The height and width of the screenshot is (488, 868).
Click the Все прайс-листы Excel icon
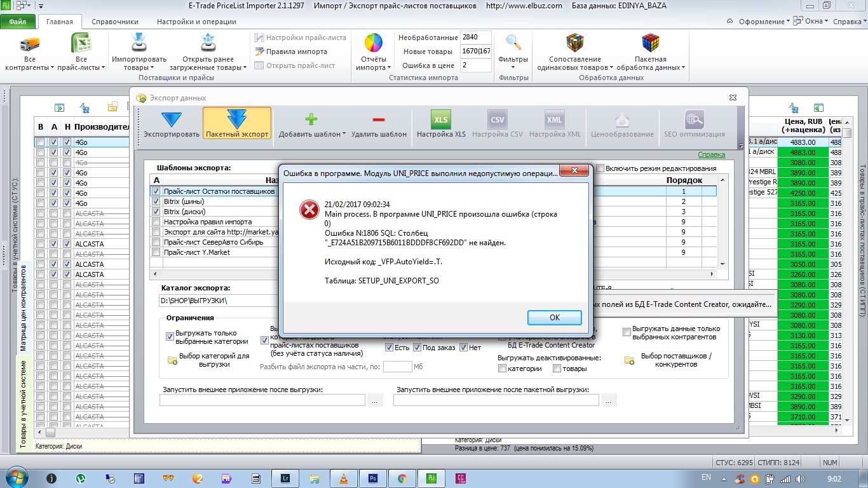point(81,44)
